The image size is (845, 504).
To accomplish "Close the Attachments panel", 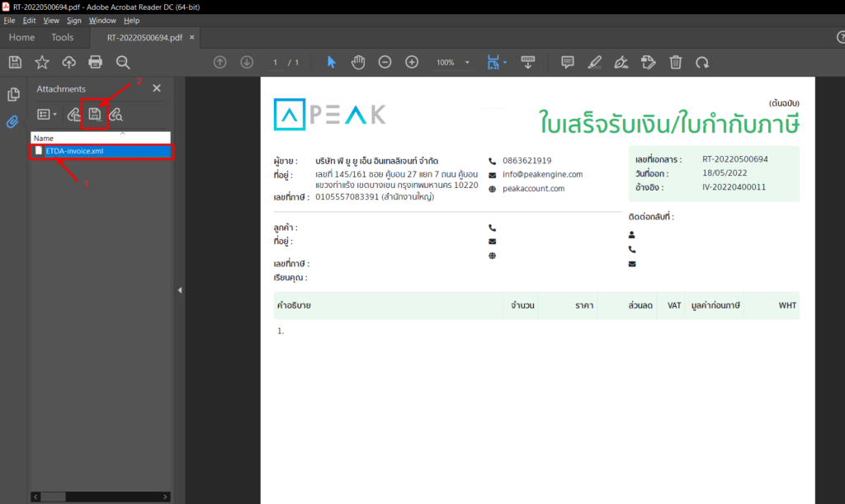I will [x=156, y=88].
